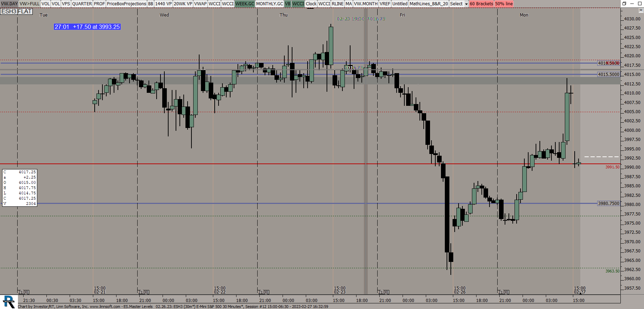This screenshot has height=309, width=644.
Task: Toggle the BB Bollinger bands button
Action: click(x=151, y=4)
